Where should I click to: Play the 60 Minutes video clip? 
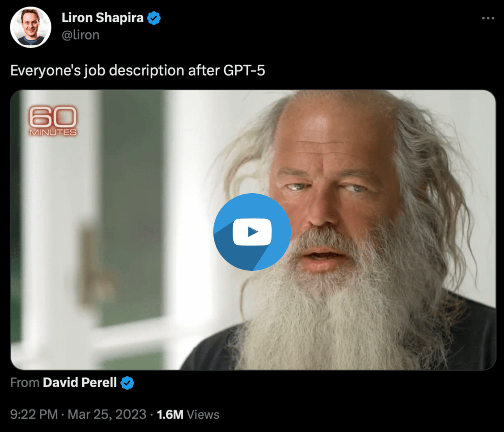[x=252, y=232]
